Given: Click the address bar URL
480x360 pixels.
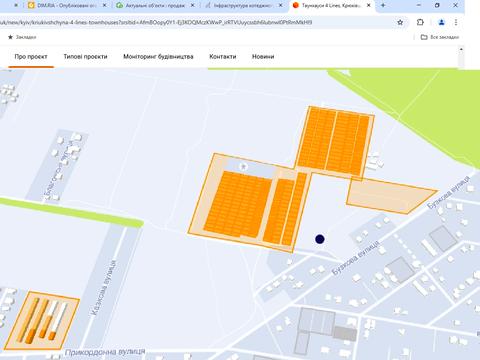Looking at the screenshot, I should [156, 23].
